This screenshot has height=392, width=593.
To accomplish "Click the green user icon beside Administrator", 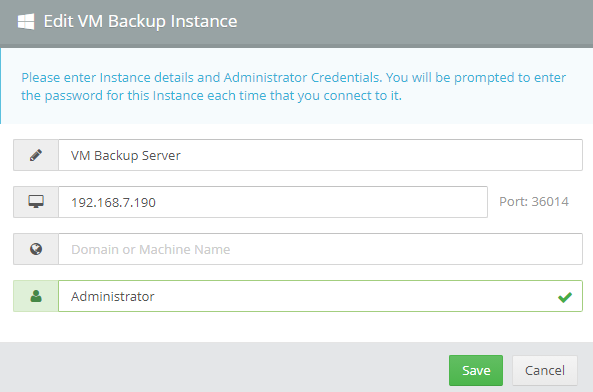I will pyautogui.click(x=36, y=296).
